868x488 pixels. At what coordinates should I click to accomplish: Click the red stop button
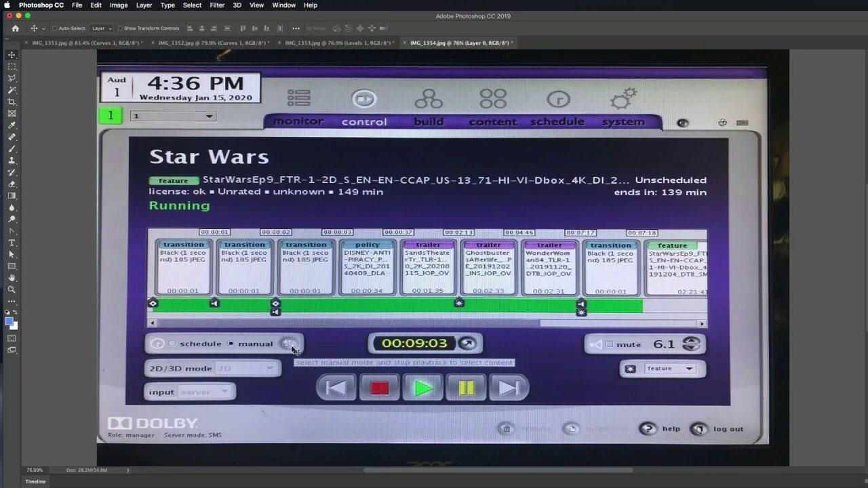click(x=380, y=388)
